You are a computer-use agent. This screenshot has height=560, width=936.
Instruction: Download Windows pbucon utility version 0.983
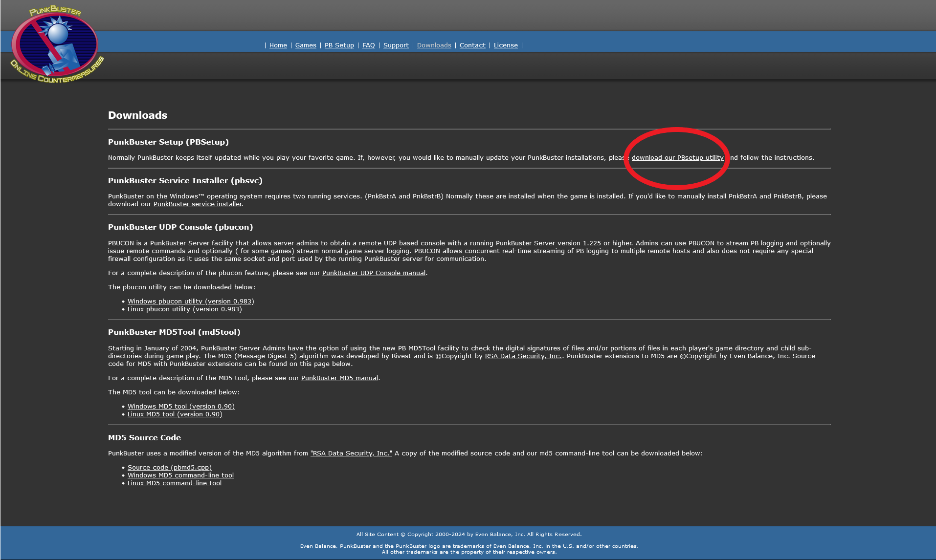(191, 302)
